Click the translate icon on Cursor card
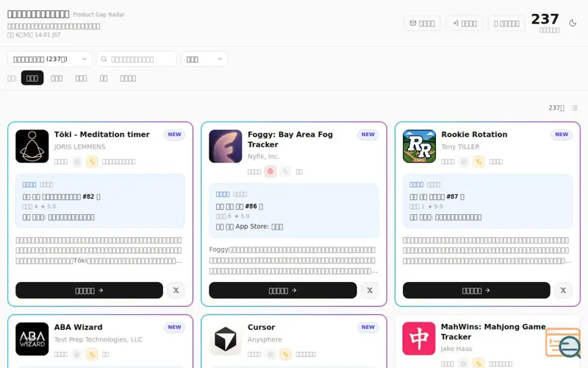This screenshot has width=588, height=368. click(285, 354)
